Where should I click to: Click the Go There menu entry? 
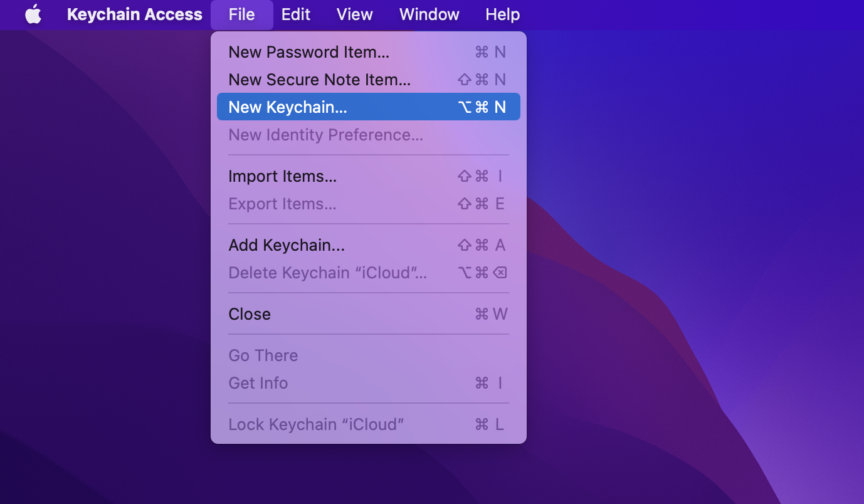[x=369, y=355]
